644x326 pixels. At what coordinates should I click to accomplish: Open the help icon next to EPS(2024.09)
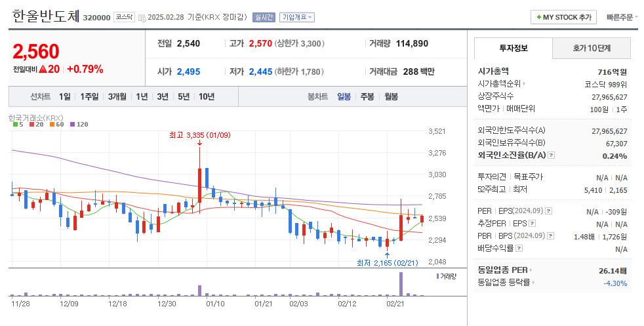[x=548, y=211]
